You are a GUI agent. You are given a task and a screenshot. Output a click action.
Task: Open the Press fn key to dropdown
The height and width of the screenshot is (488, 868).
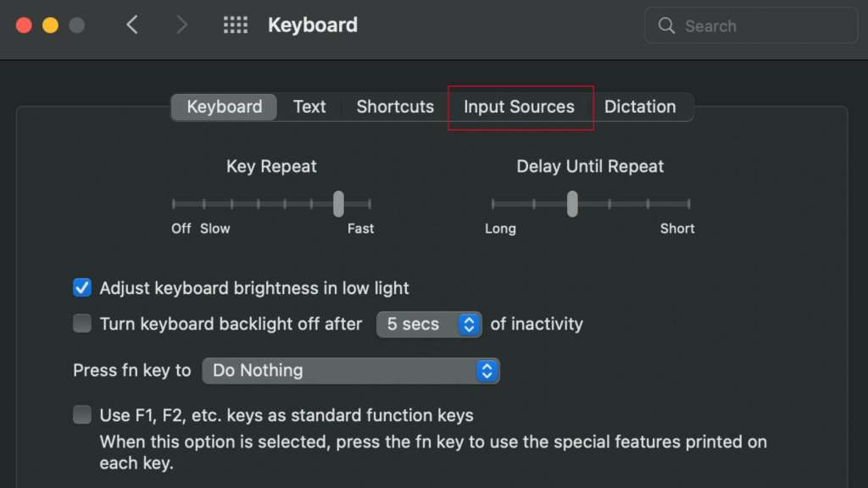tap(351, 370)
